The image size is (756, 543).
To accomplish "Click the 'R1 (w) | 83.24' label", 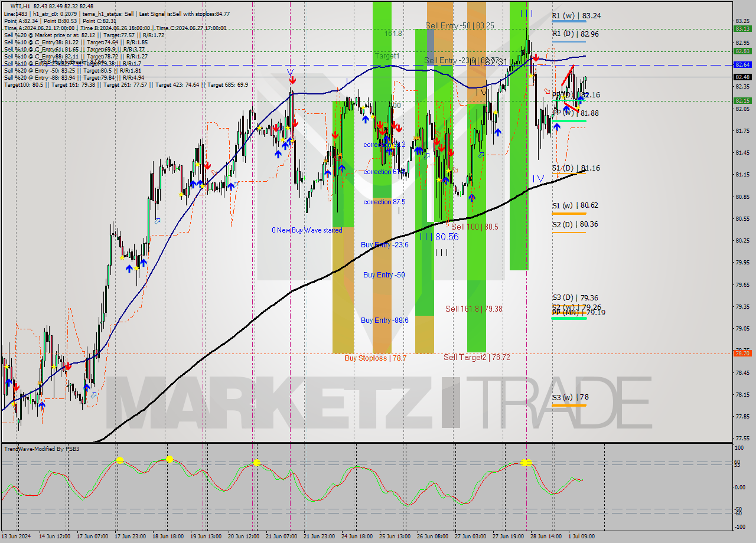I will point(576,16).
